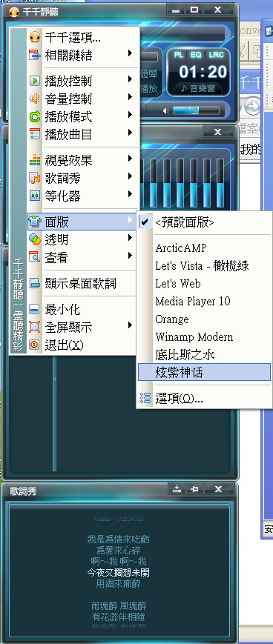The image size is (273, 644).
Task: Expand the 視覺效果 submenu arrow
Action: [x=130, y=159]
